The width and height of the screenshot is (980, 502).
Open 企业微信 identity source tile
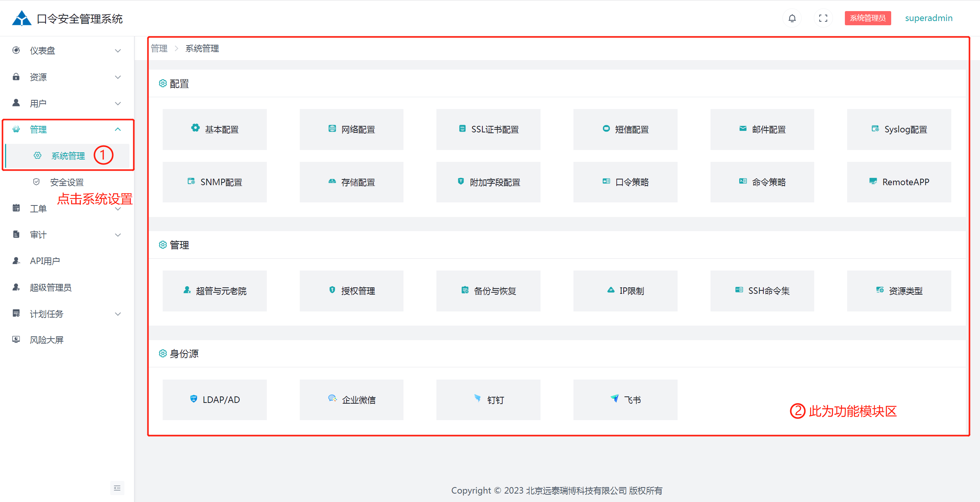(x=351, y=399)
